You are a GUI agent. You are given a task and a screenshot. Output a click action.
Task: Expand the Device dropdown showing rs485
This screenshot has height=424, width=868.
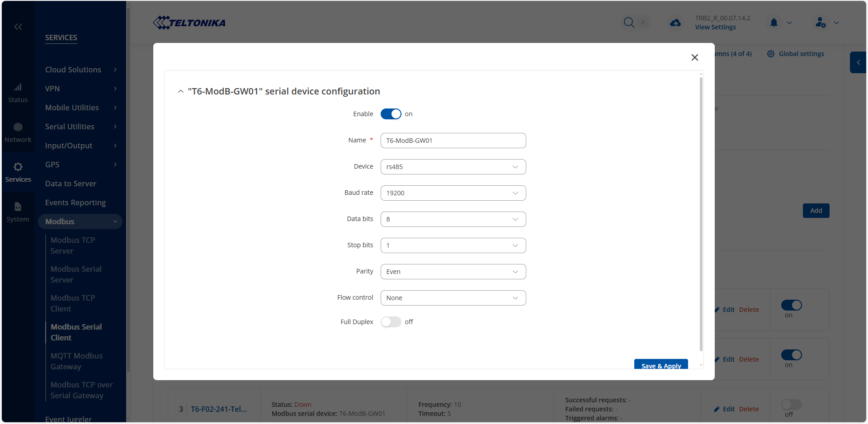453,167
